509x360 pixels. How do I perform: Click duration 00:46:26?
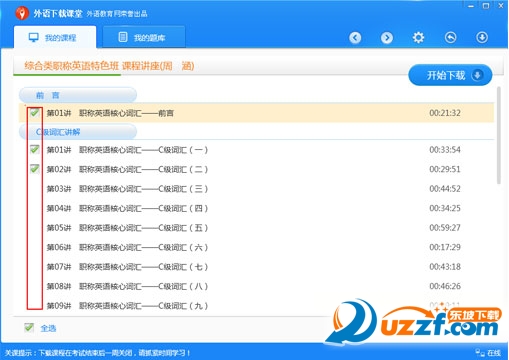[445, 286]
